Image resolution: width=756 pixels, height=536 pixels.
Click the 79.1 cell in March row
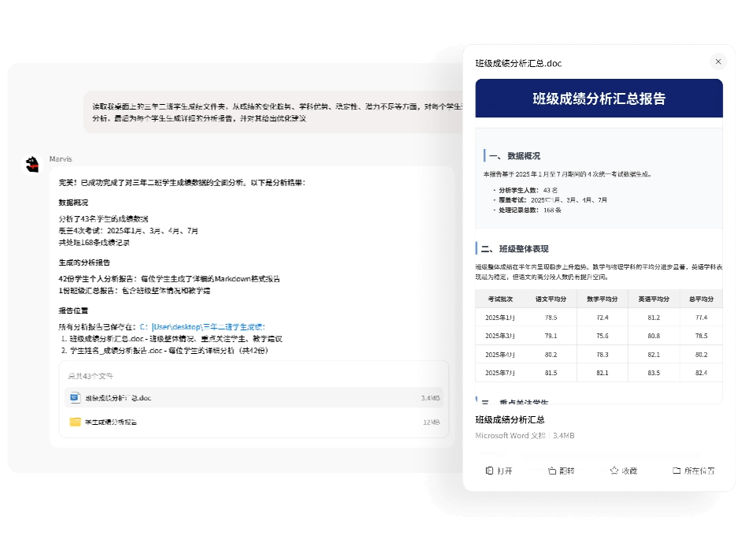click(550, 336)
